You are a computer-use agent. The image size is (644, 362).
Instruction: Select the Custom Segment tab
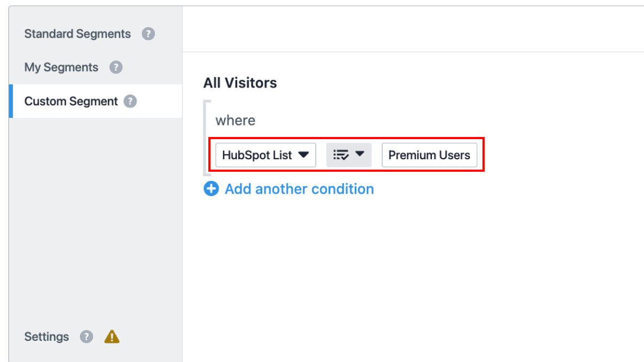point(71,101)
